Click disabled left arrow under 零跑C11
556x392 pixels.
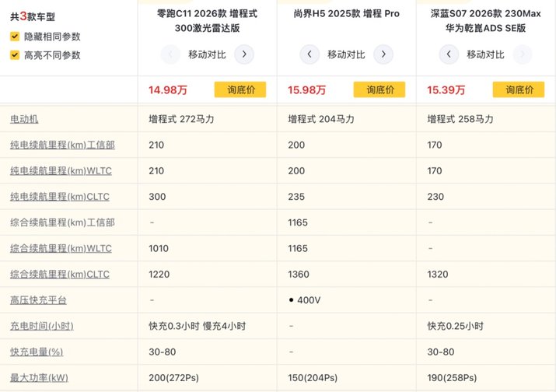point(170,54)
